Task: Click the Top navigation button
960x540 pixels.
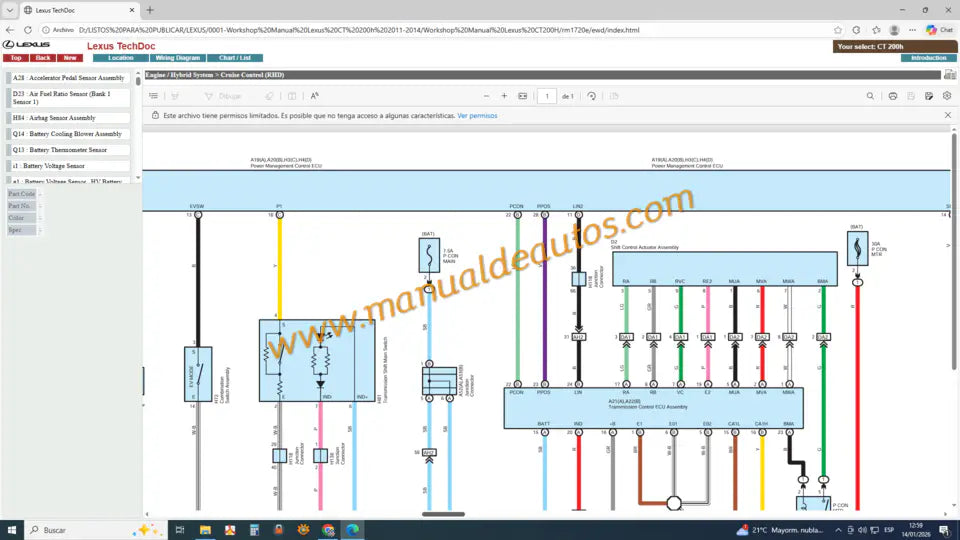Action: click(16, 58)
